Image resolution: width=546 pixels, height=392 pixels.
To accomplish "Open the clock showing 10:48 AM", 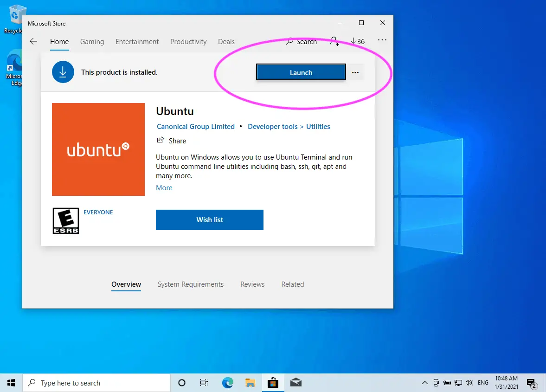I will [x=506, y=383].
